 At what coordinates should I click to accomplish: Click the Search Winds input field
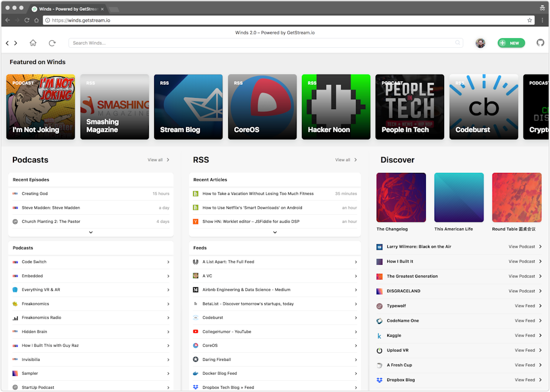tap(263, 43)
